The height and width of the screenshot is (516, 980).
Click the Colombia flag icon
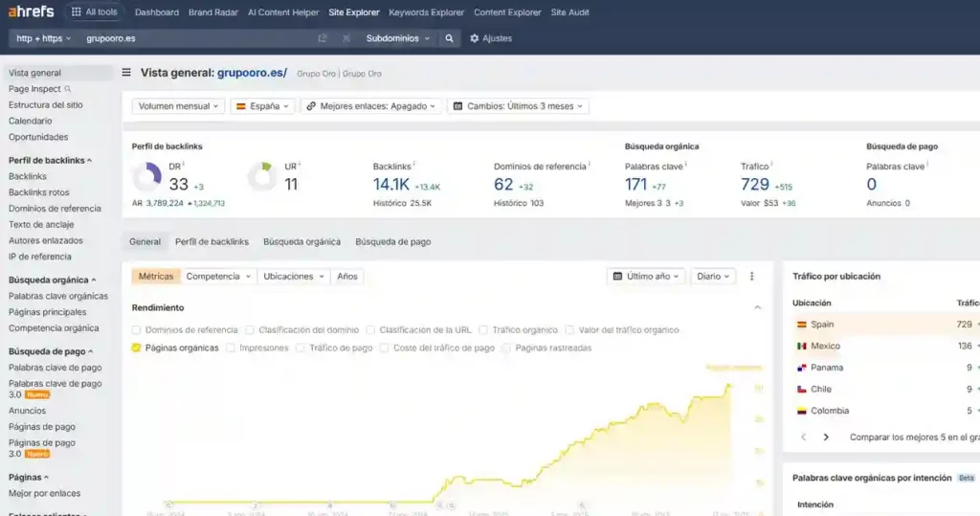point(801,411)
